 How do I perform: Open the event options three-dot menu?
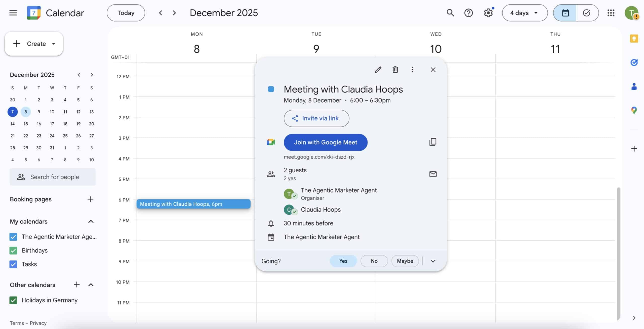tap(412, 70)
